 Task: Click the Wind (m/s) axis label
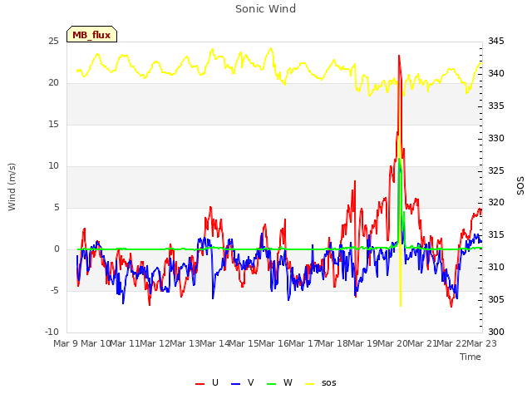12,187
